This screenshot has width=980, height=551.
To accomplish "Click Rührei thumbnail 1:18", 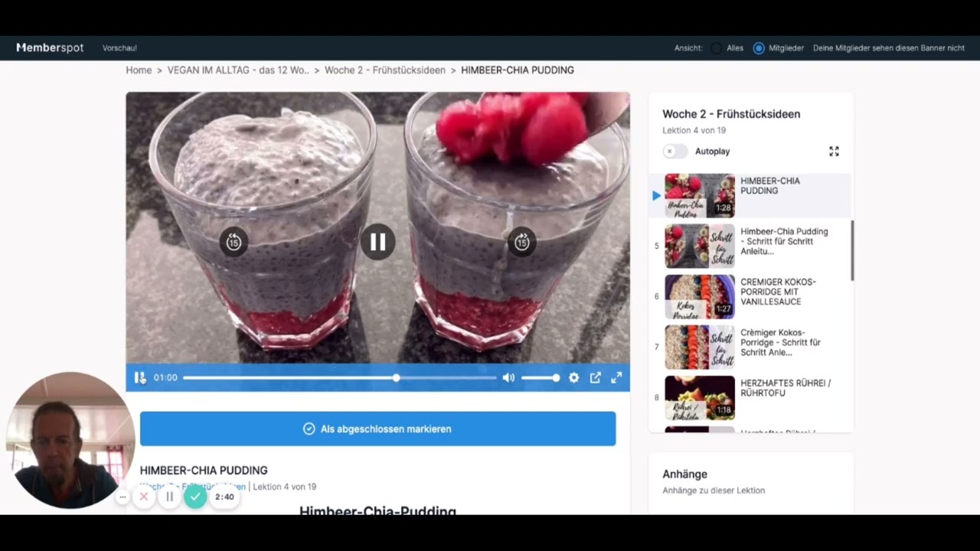I will click(x=700, y=397).
